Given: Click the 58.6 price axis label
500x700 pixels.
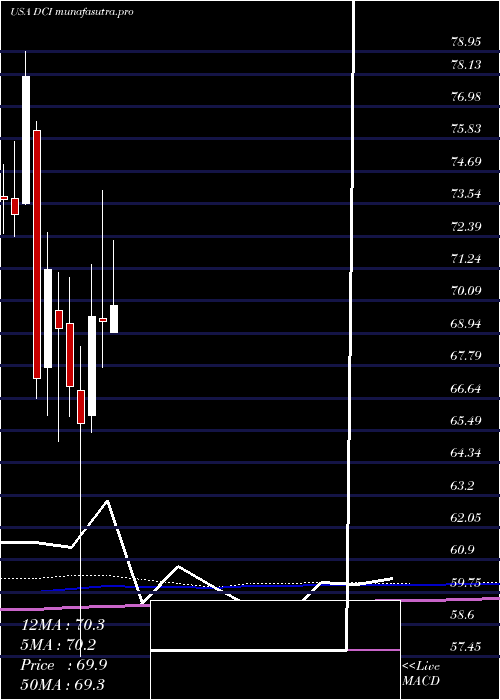Looking at the screenshot, I should pos(462,616).
